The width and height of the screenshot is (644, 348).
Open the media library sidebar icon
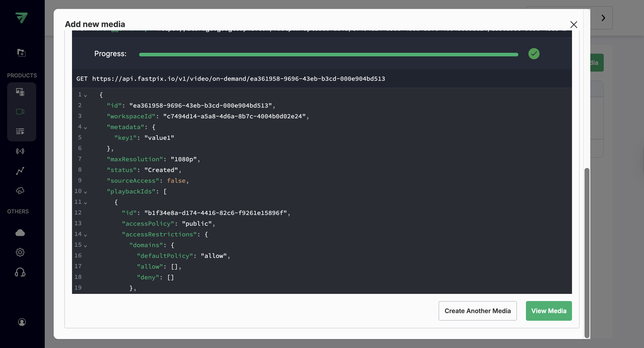click(20, 92)
